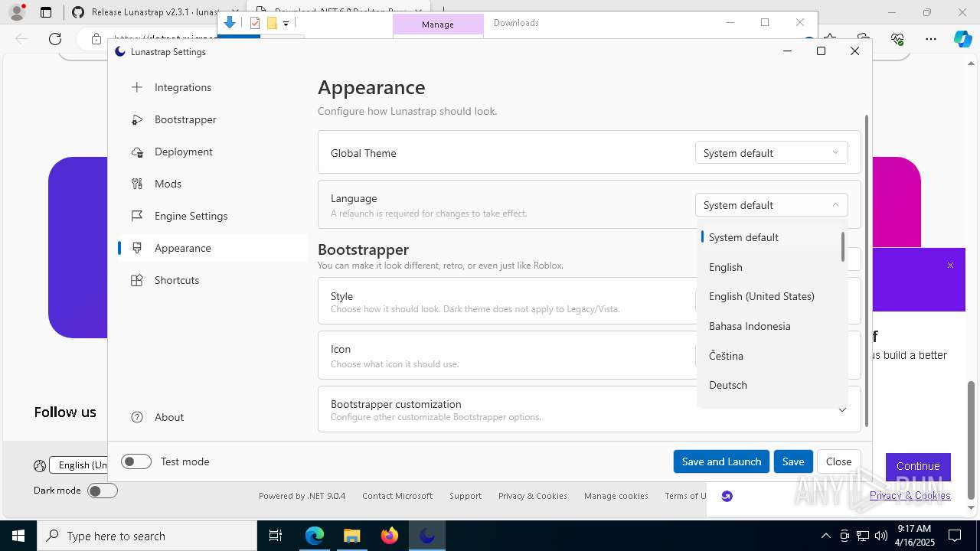Switch to Integrations settings page
The width and height of the screenshot is (980, 551).
click(x=213, y=87)
